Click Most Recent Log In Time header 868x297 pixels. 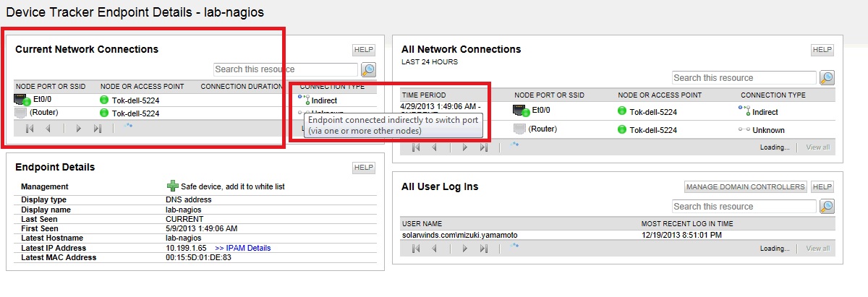(686, 224)
